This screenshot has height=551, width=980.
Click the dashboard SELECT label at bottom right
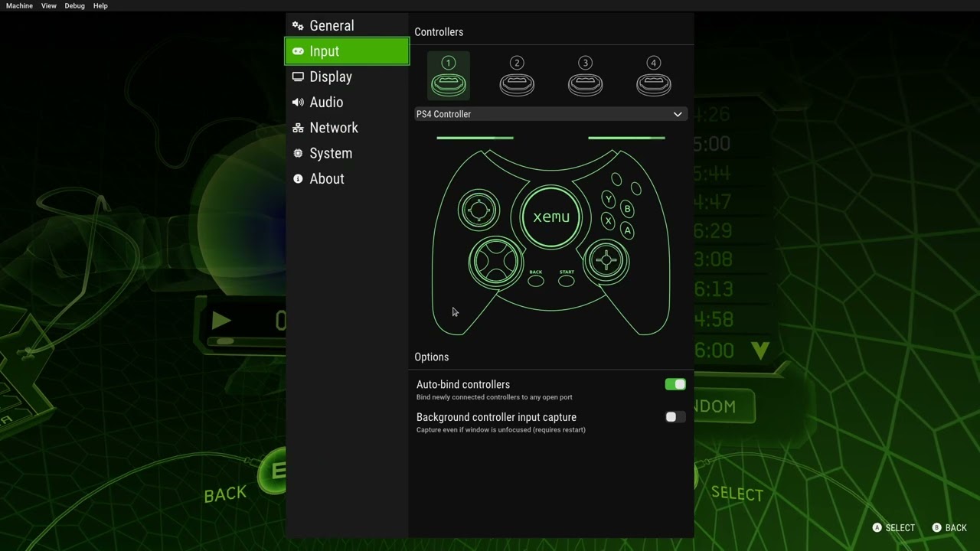737,494
